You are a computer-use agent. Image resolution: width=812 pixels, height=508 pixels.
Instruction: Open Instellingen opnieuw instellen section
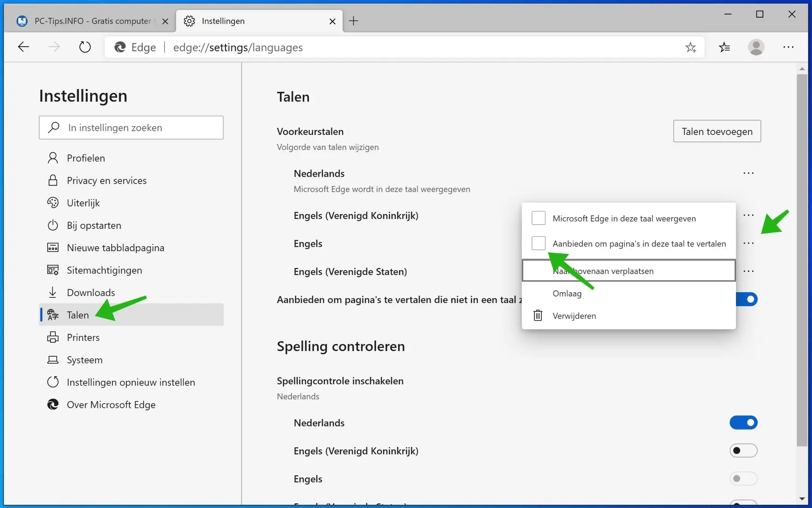131,382
